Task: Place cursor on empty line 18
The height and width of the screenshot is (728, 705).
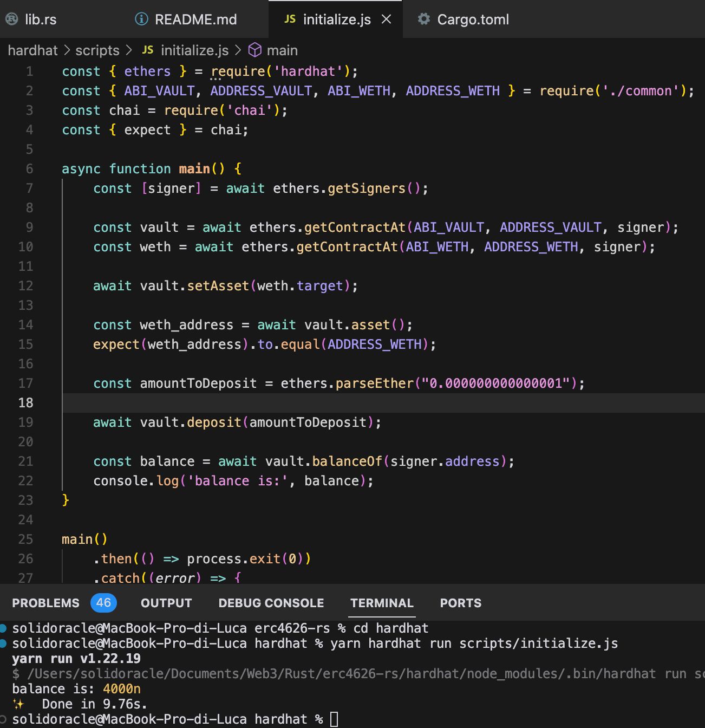Action: [x=383, y=403]
